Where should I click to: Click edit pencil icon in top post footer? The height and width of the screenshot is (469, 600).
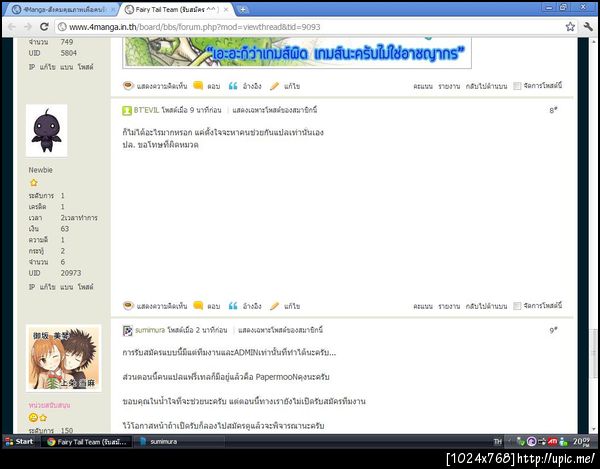coord(274,86)
